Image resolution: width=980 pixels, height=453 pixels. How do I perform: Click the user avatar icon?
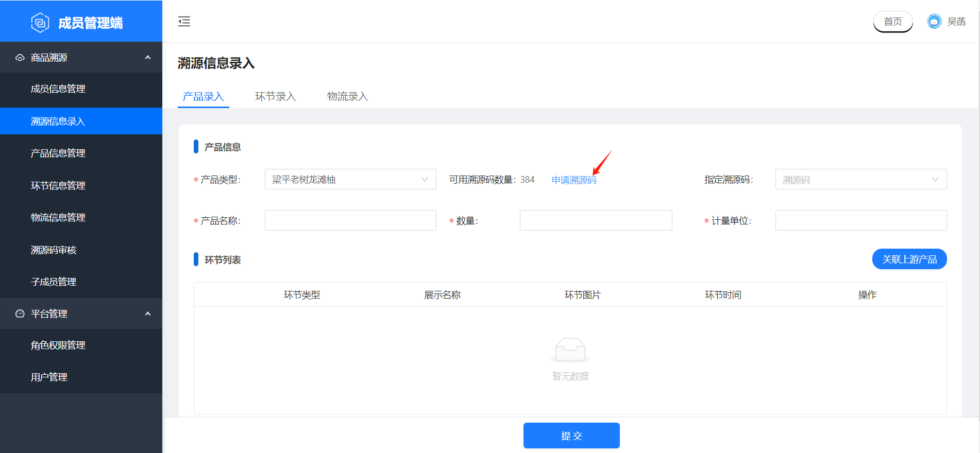pyautogui.click(x=934, y=22)
